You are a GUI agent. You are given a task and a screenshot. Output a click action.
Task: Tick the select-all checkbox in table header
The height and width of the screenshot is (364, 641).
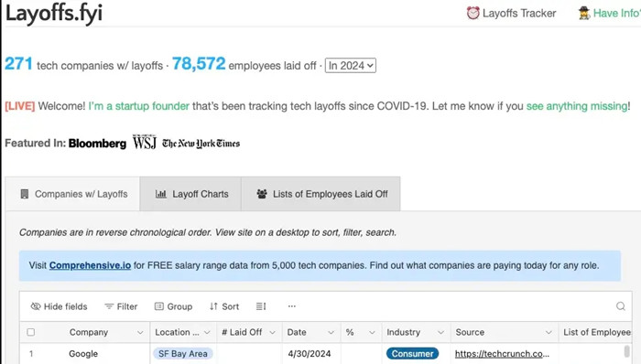30,332
